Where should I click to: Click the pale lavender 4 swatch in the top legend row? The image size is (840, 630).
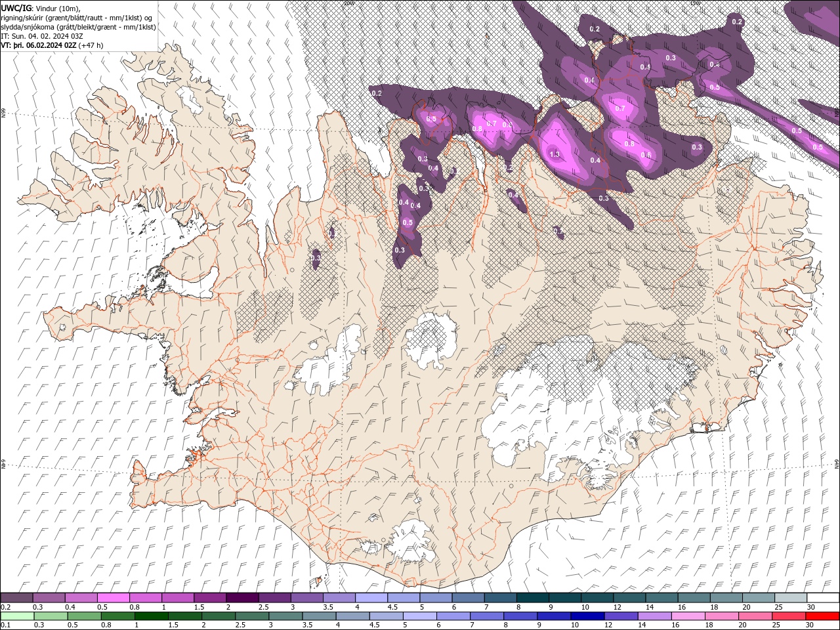(x=370, y=598)
